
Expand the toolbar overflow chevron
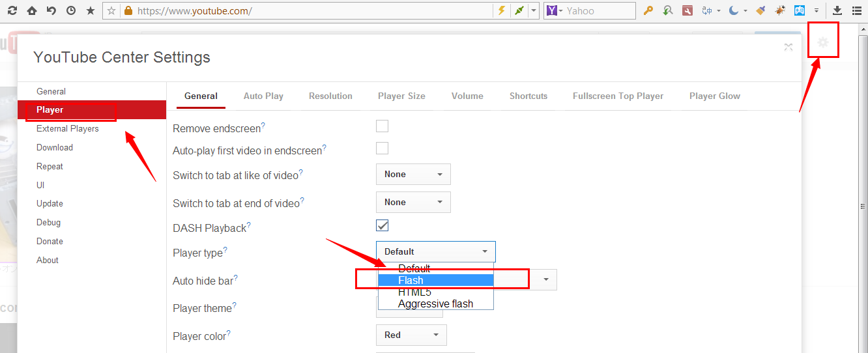click(x=817, y=11)
